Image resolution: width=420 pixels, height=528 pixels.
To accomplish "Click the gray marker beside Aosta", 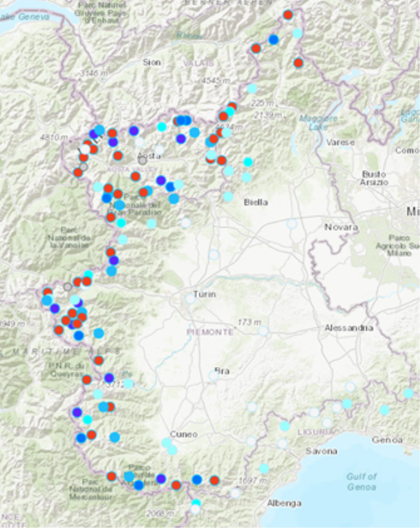I will click(x=143, y=160).
